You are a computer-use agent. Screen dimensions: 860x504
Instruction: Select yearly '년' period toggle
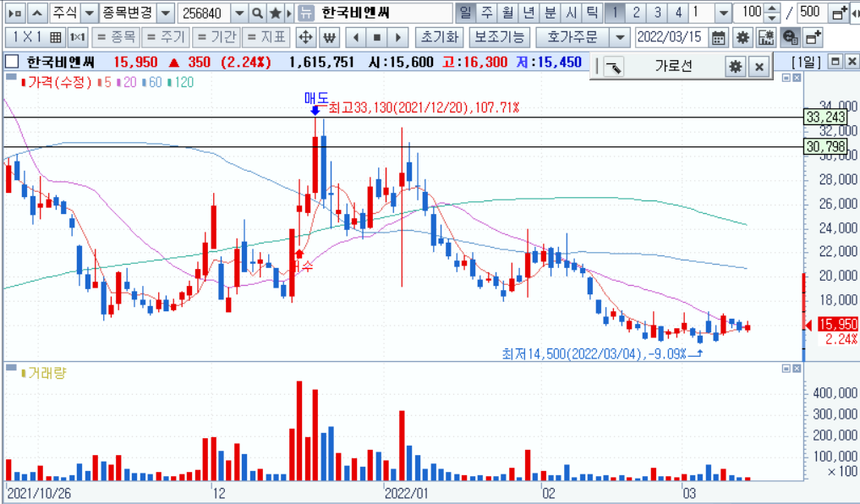click(x=529, y=13)
